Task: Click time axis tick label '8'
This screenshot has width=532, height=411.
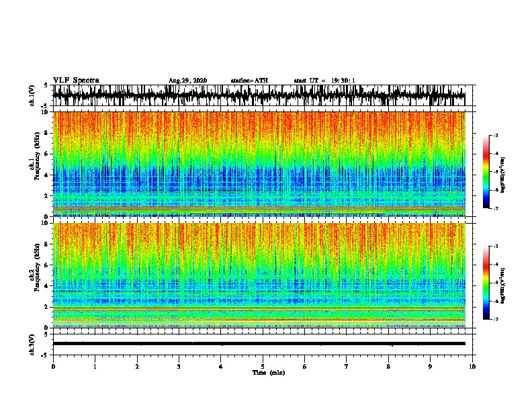Action: coord(388,367)
